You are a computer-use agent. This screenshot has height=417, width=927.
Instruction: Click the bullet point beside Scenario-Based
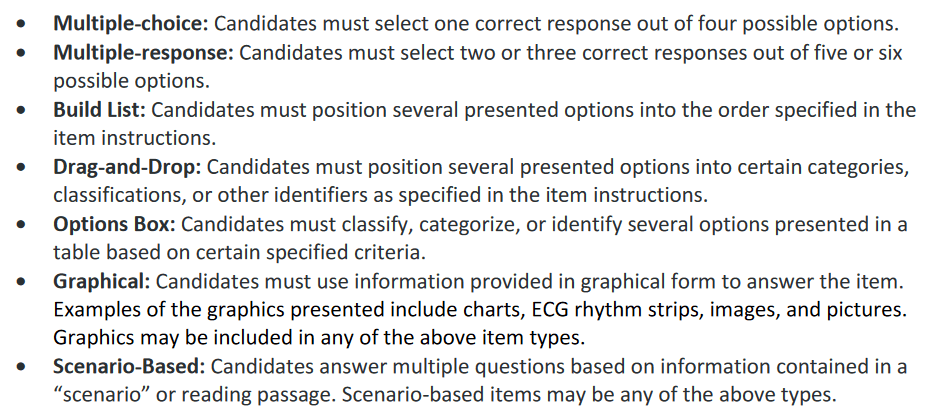[22, 367]
